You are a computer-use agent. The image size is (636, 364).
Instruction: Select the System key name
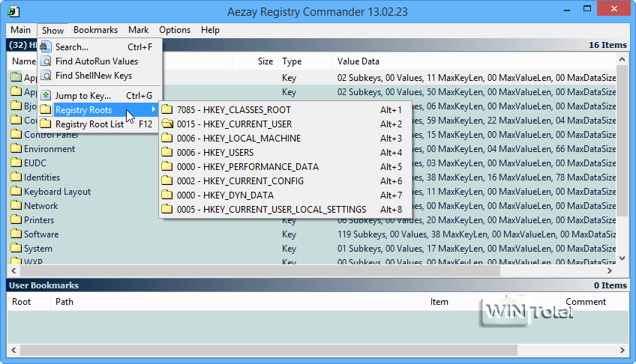[x=37, y=248]
